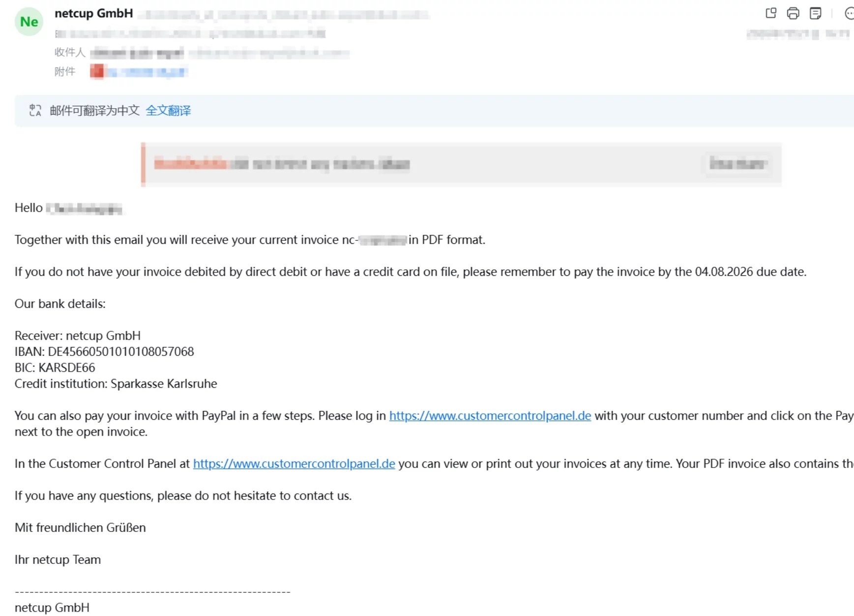This screenshot has height=616, width=854.
Task: Click the BIC code KARSDE66 line
Action: (x=55, y=368)
